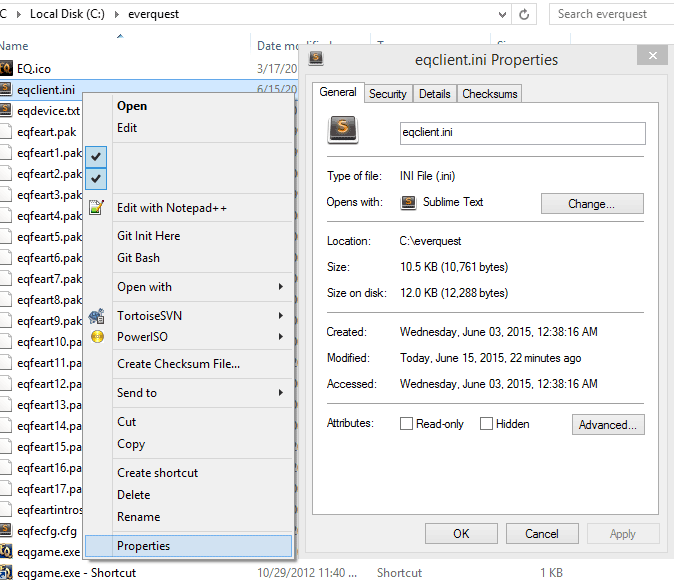Tick the Hidden attribute checkbox
Viewport: 674px width, 581px height.
[x=486, y=424]
